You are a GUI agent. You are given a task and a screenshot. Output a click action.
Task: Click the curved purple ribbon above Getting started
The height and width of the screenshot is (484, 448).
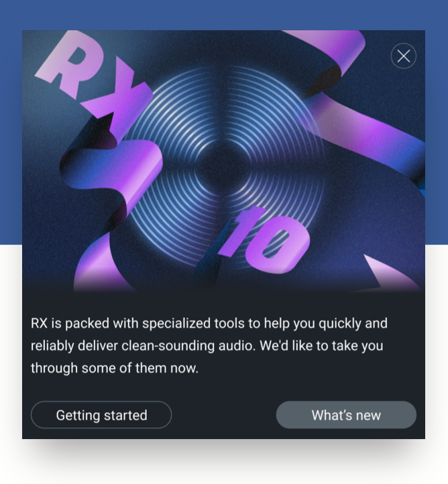coord(99,265)
